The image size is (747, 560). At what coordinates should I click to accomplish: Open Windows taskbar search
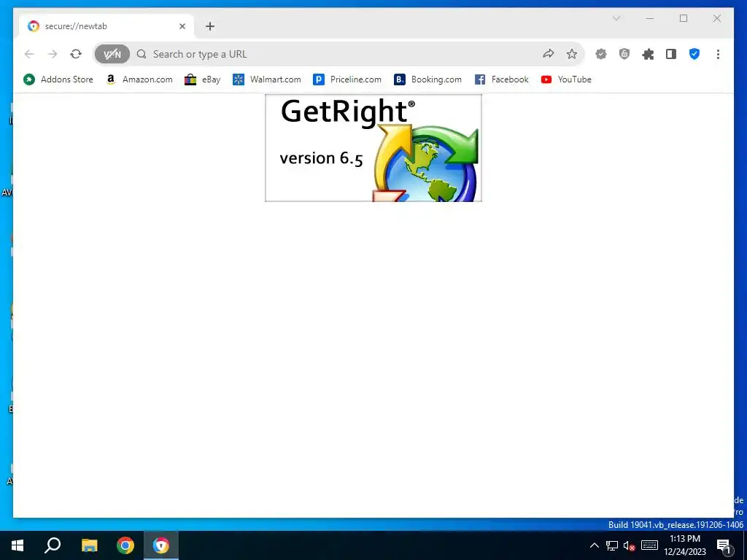coord(53,545)
